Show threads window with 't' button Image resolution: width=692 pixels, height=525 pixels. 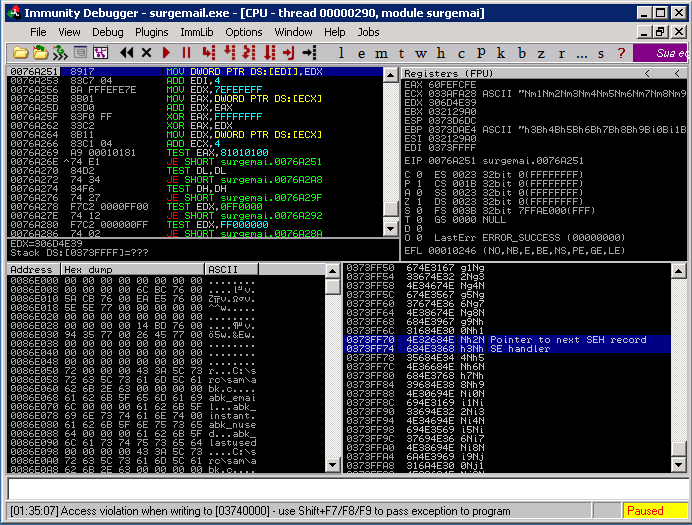click(x=400, y=52)
